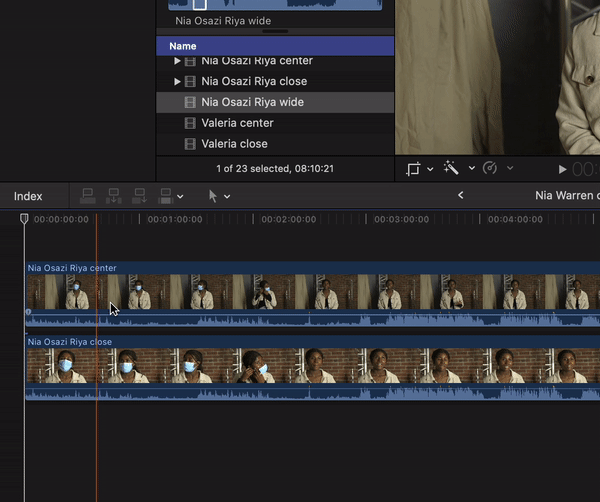Expand the Nia Osazi Riya center clip
This screenshot has height=502, width=600.
point(178,61)
